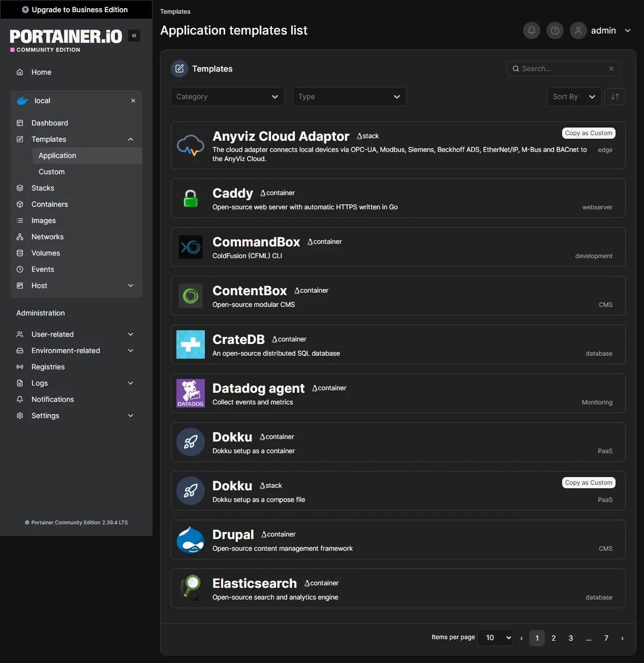The height and width of the screenshot is (663, 644).
Task: Collapse the Templates sidebar section chevron
Action: (x=131, y=139)
